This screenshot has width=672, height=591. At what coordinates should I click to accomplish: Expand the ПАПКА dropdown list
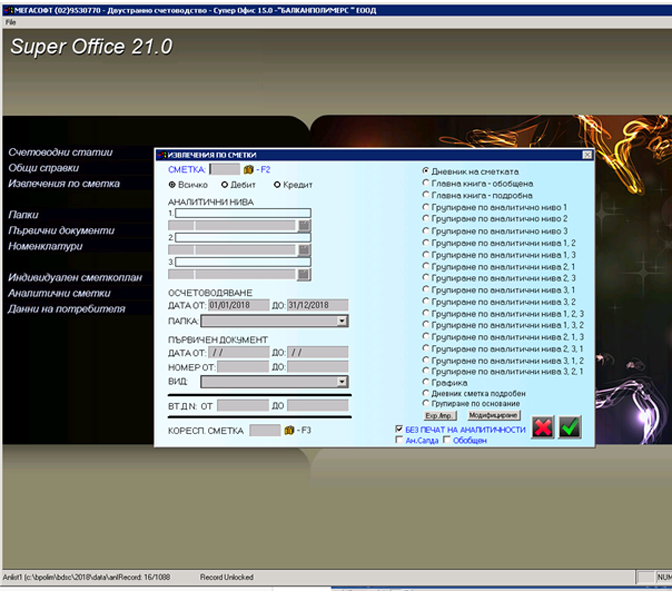(x=342, y=321)
